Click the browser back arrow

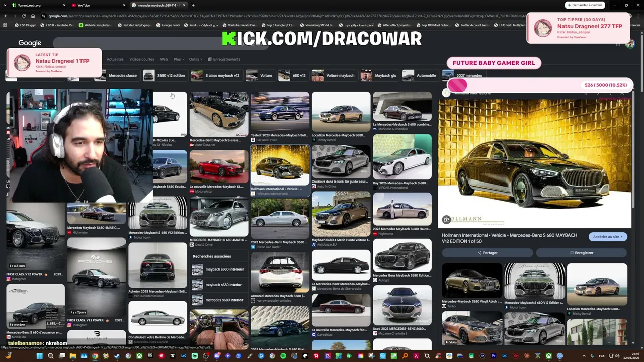[6, 16]
